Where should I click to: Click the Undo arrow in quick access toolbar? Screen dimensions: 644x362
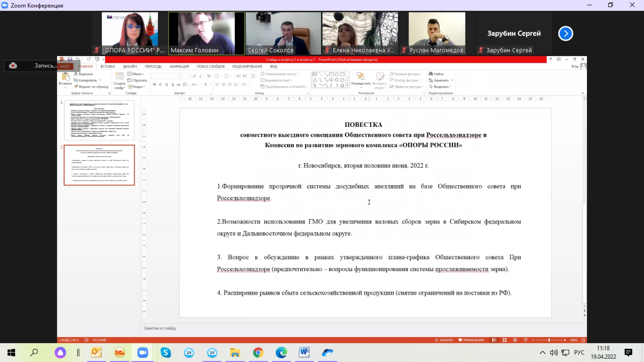point(78,59)
